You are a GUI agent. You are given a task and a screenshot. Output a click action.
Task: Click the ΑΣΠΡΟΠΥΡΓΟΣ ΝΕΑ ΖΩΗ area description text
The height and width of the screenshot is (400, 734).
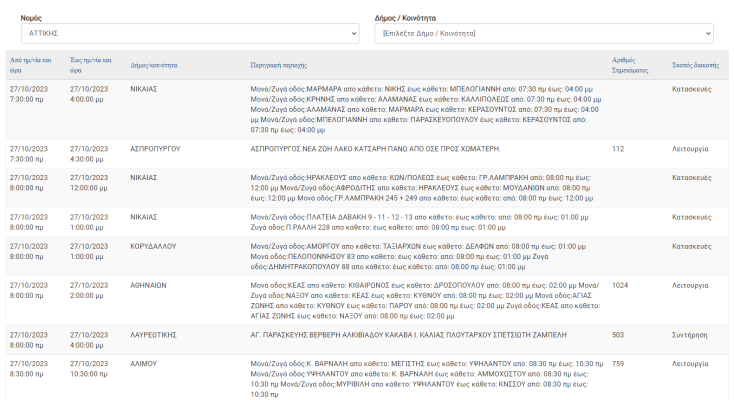[374, 148]
